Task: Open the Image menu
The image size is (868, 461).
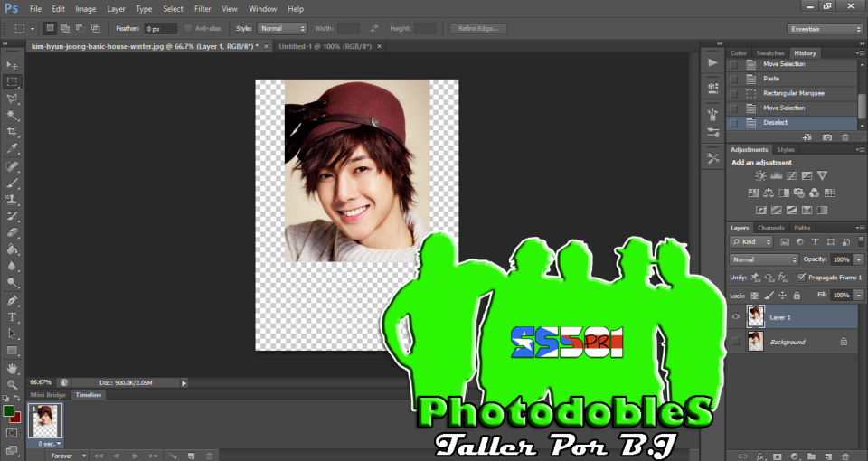Action: pyautogui.click(x=86, y=9)
